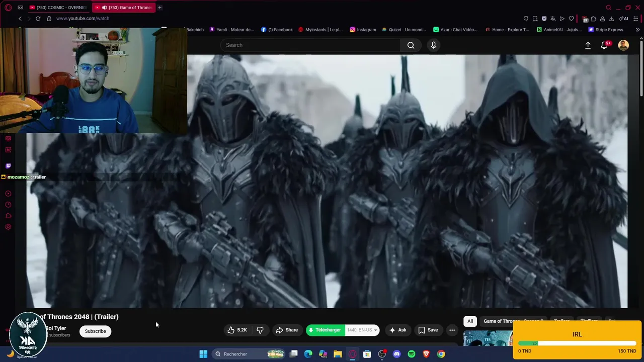Open more actions three-dot menu
Viewport: 644px width, 362px height.
pyautogui.click(x=452, y=330)
